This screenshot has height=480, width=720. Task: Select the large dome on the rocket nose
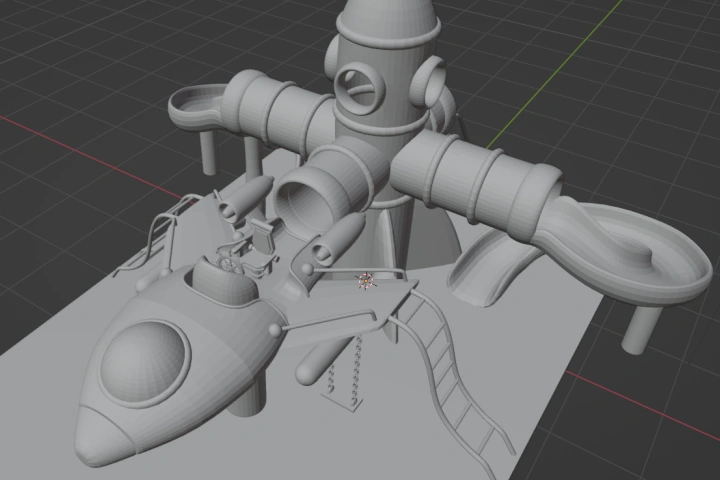pos(145,363)
